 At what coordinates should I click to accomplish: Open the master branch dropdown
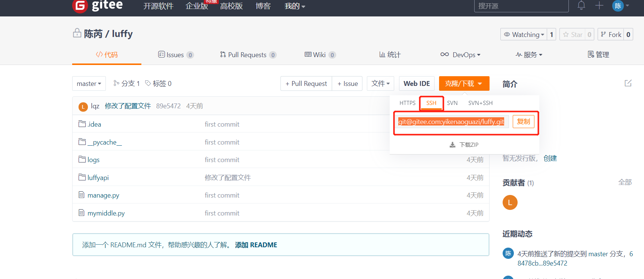click(89, 84)
